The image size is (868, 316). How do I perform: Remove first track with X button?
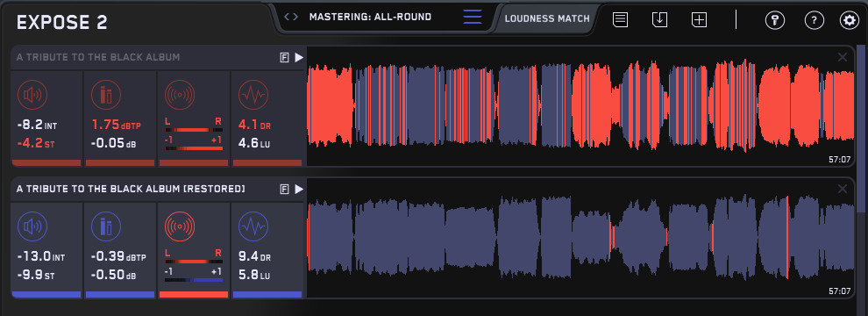tap(843, 56)
